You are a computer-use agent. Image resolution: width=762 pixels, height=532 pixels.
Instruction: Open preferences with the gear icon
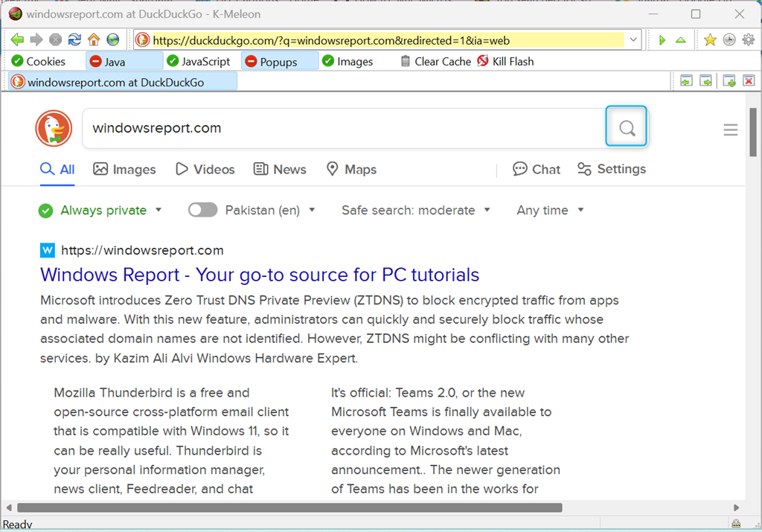pos(749,40)
